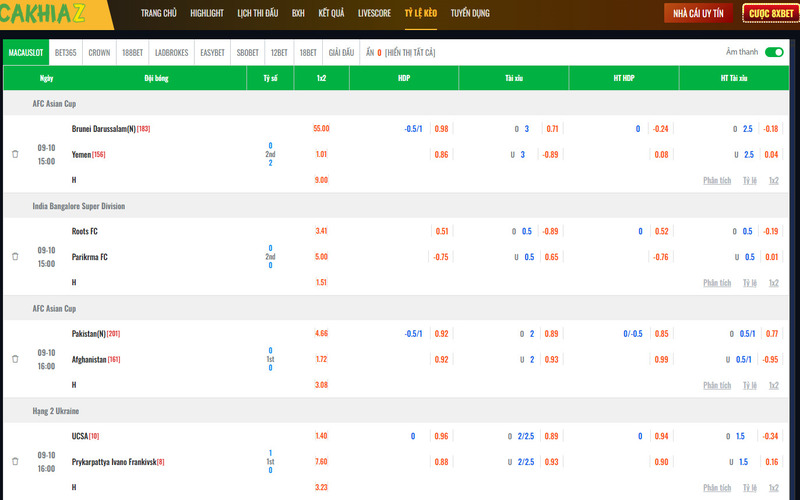Select the SBOBET odds tab
This screenshot has width=800, height=500.
coord(246,52)
